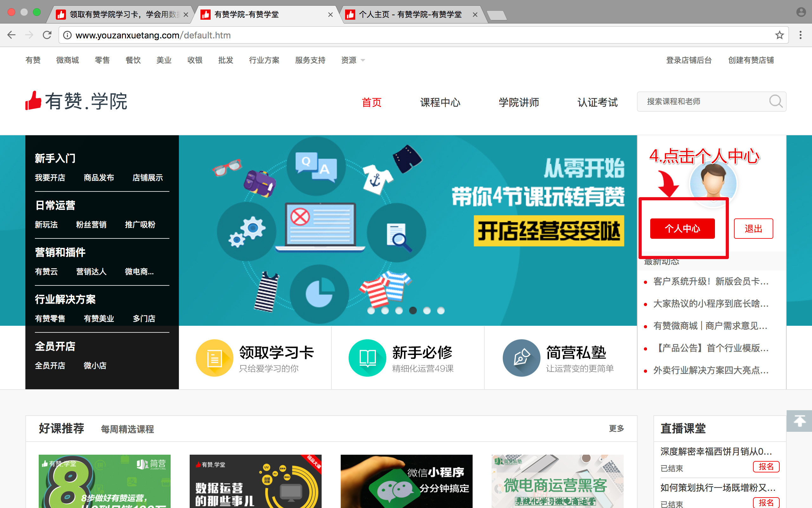Viewport: 812px width, 508px height.
Task: Click the 餐饮 top link
Action: tap(133, 60)
